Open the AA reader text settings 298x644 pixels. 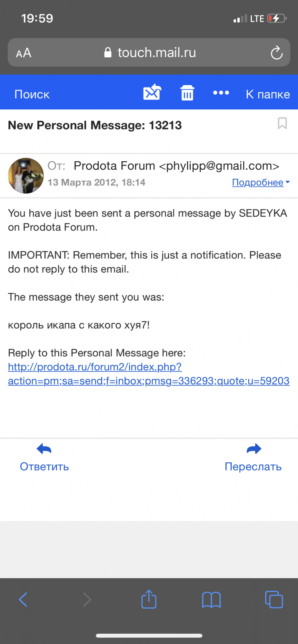click(x=24, y=53)
